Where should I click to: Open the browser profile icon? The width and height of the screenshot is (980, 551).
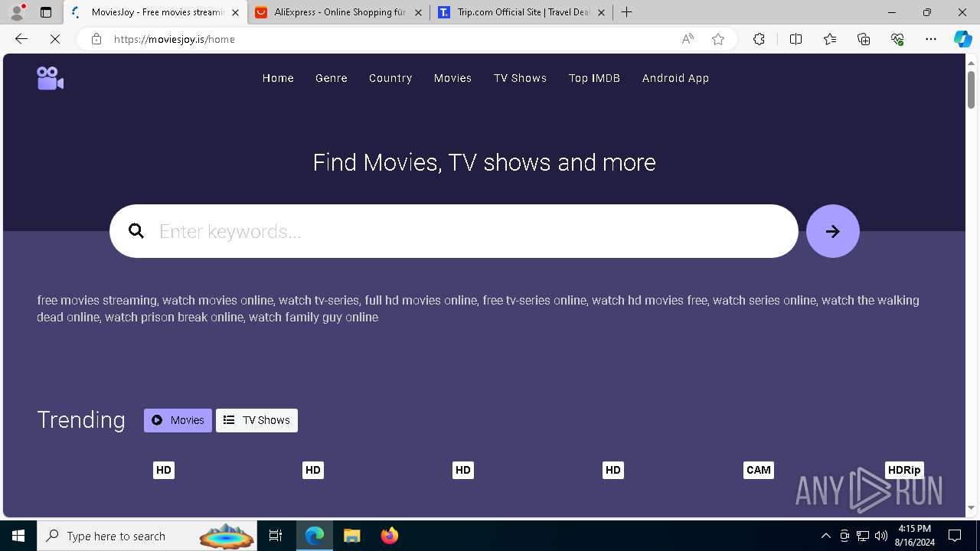click(16, 12)
